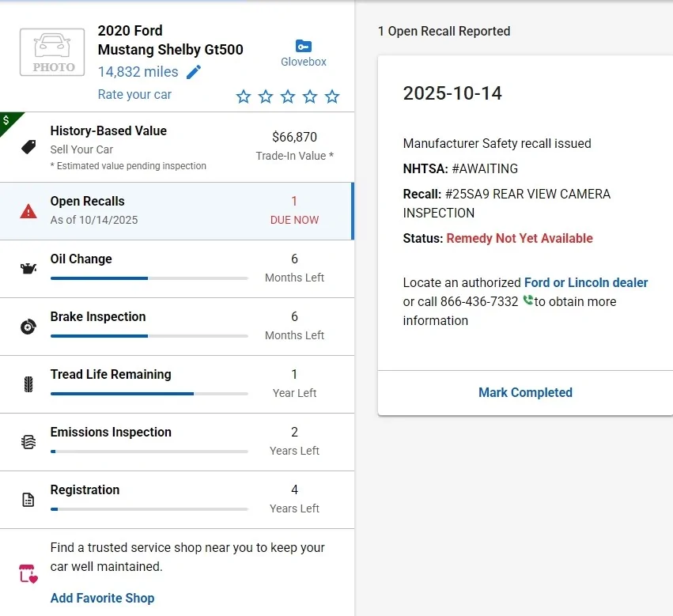The image size is (673, 616).
Task: Click Add Favorite Shop link
Action: tap(102, 598)
